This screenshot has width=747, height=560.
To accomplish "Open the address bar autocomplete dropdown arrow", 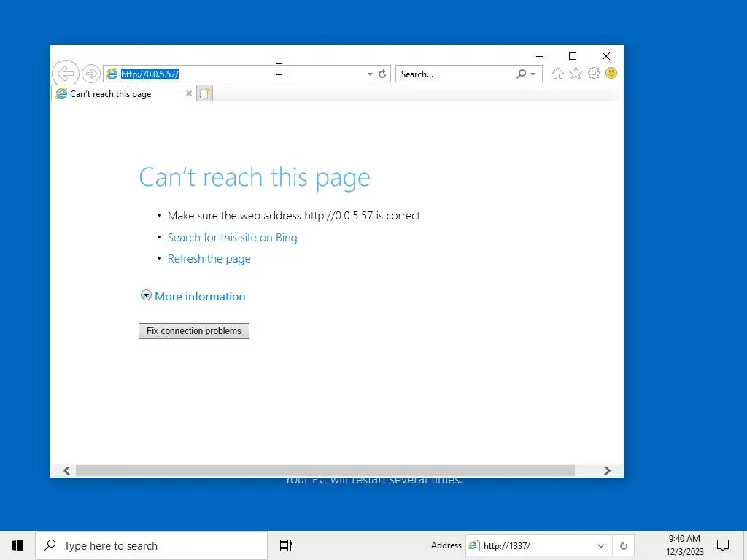I will tap(370, 74).
